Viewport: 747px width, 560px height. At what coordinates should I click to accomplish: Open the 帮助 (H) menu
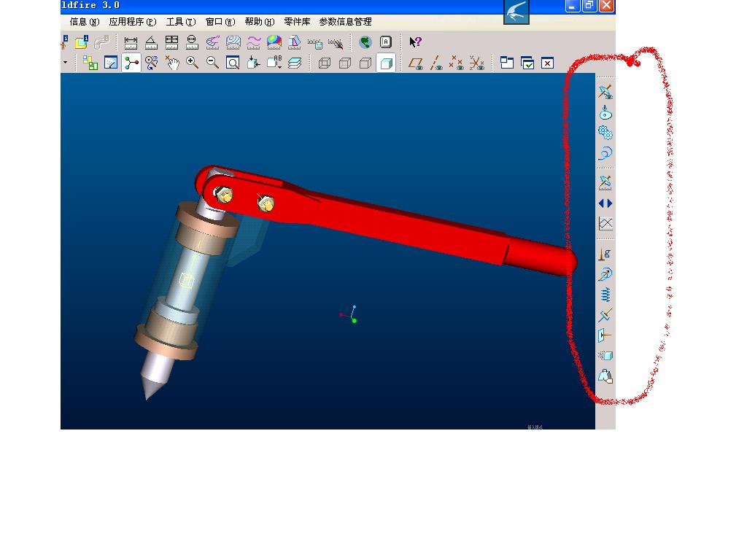point(260,22)
